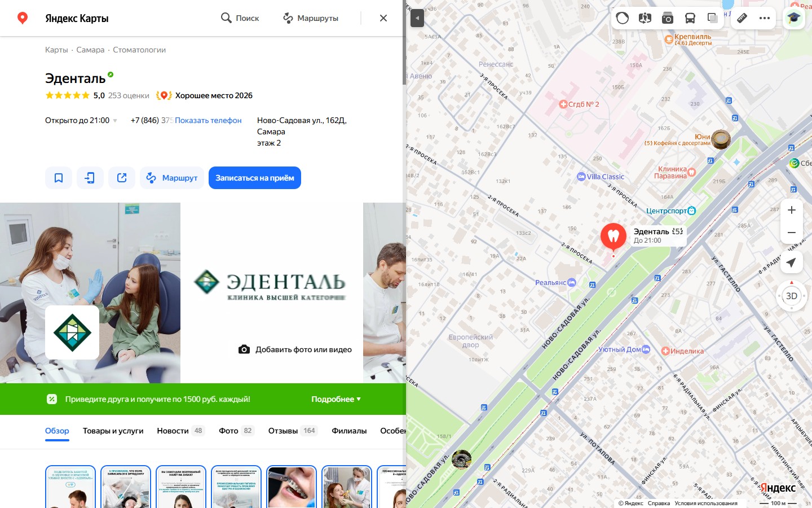Click the Yandex Maps red pin logo
812x508 pixels.
click(x=23, y=18)
